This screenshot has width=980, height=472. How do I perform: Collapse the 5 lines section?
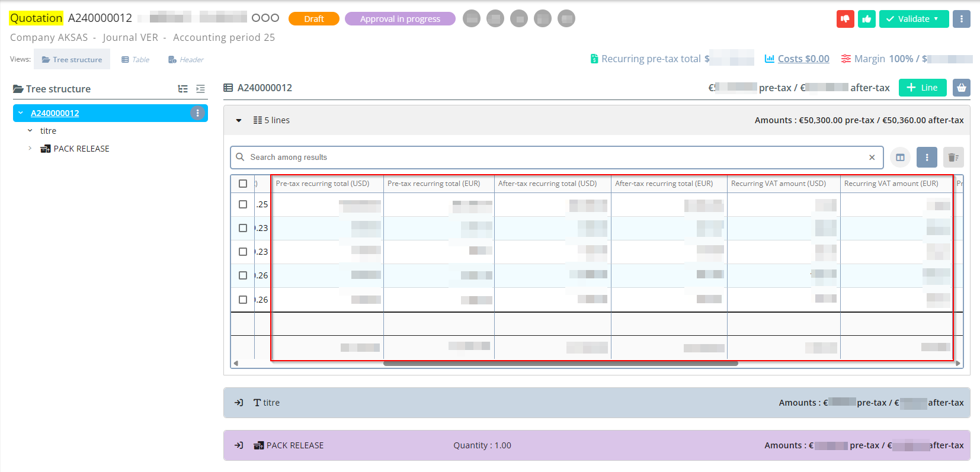pyautogui.click(x=239, y=120)
